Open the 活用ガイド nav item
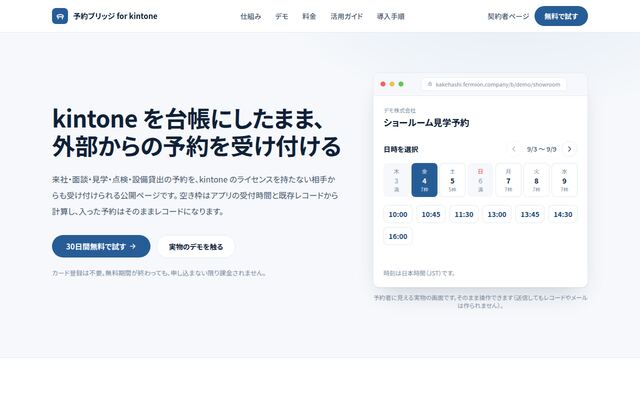 coord(347,16)
